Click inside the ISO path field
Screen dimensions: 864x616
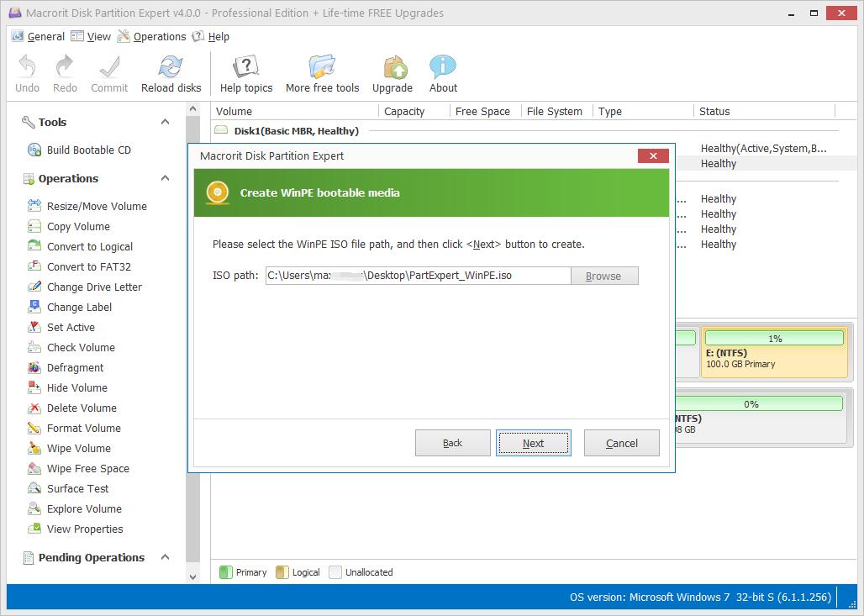416,275
